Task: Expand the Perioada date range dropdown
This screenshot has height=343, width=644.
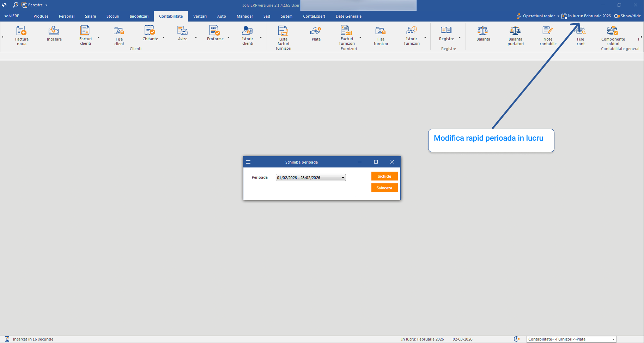Action: click(x=342, y=178)
